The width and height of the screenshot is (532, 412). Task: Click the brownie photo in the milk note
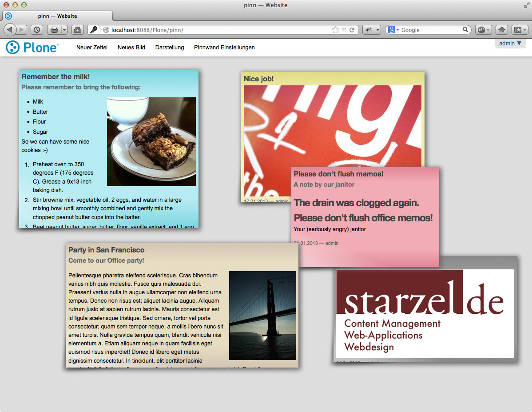pyautogui.click(x=151, y=142)
